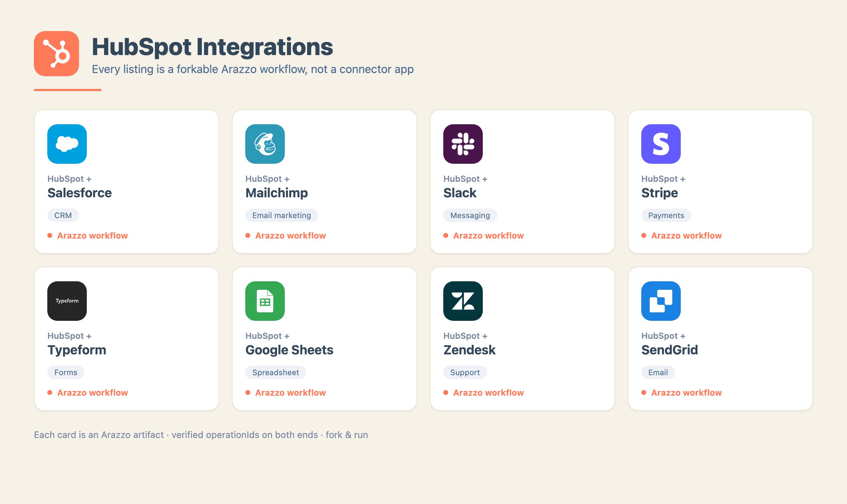Click Arazzo workflow label under Slack

coord(488,236)
